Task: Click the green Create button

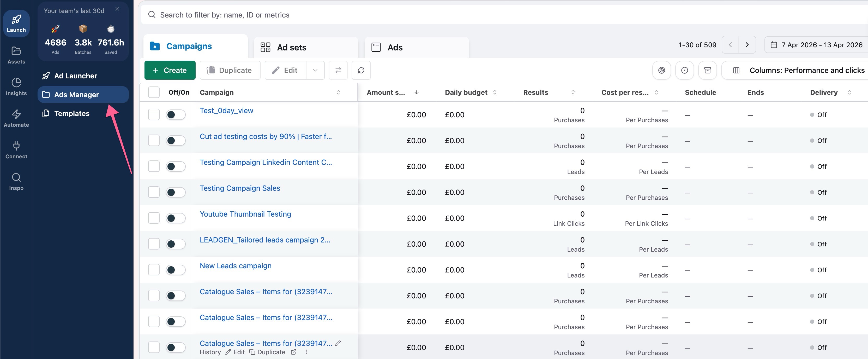Action: [170, 70]
